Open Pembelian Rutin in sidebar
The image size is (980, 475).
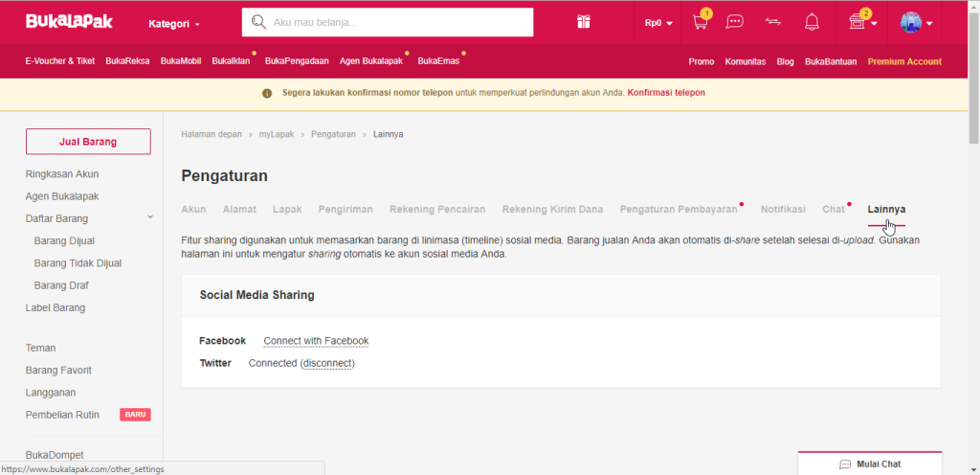[62, 415]
